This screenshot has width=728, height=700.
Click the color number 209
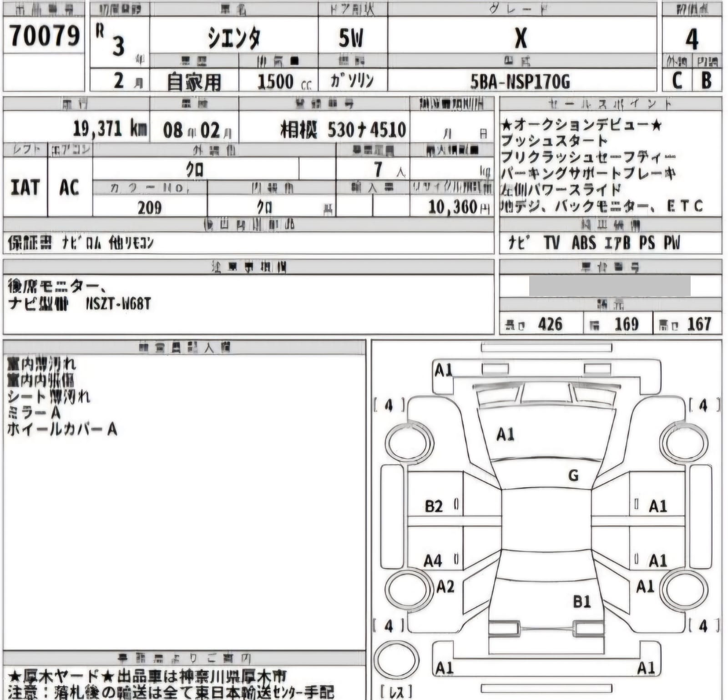pos(150,207)
